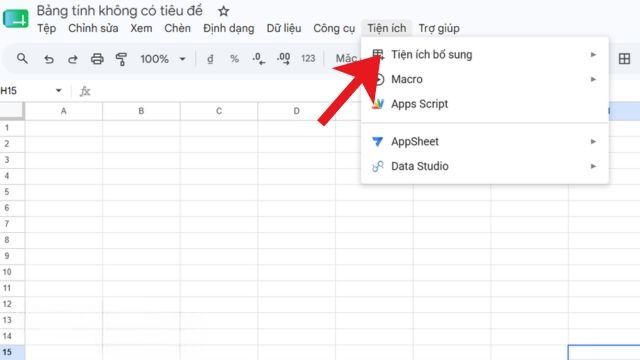Select column B header

(141, 111)
